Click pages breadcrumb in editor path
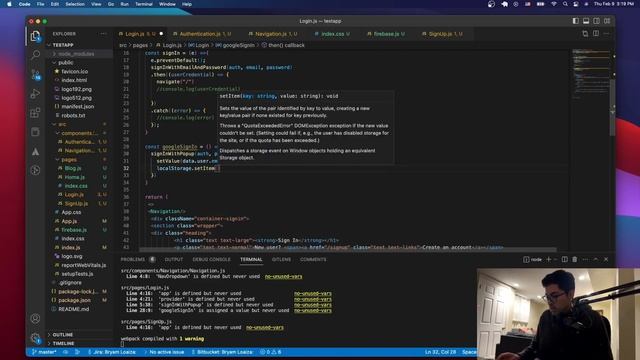The image size is (640, 360). coord(140,45)
